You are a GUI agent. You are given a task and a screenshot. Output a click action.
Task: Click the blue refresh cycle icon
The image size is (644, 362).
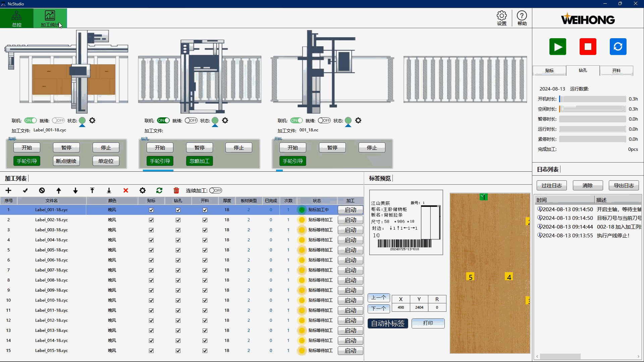[618, 47]
